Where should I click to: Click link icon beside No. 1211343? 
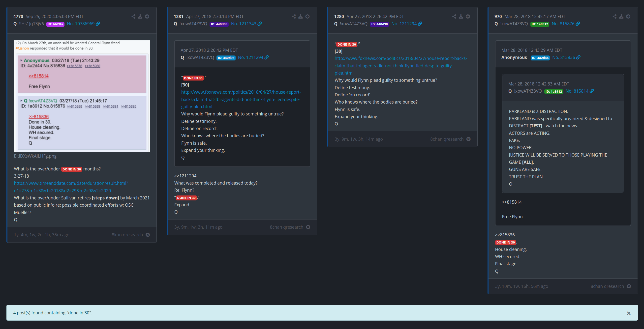coord(260,24)
